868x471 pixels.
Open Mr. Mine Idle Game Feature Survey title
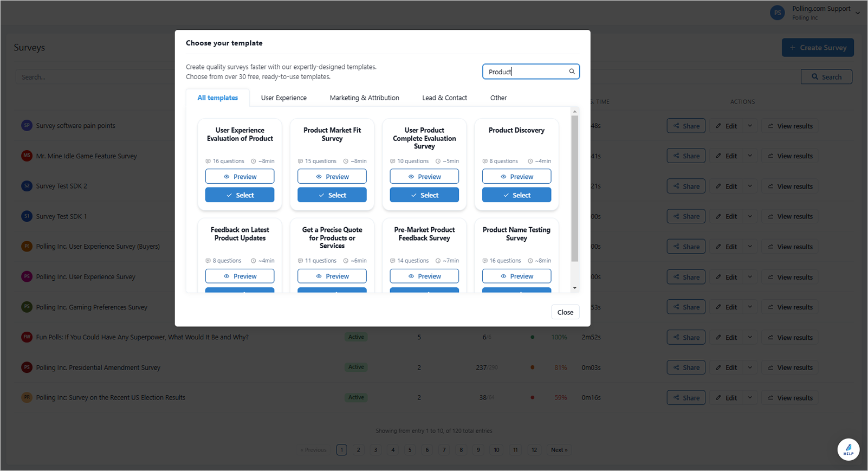(x=87, y=156)
